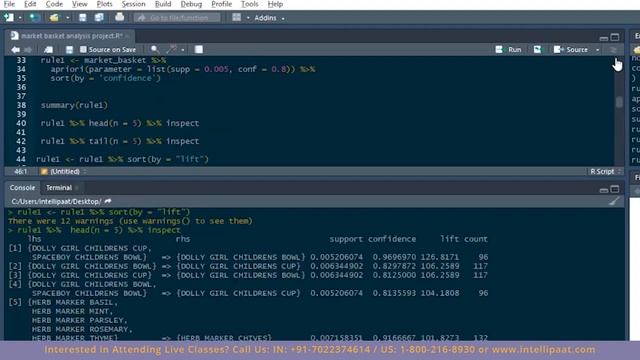Viewport: 640px width, 360px height.
Task: Save all open documents
Action: pos(99,18)
